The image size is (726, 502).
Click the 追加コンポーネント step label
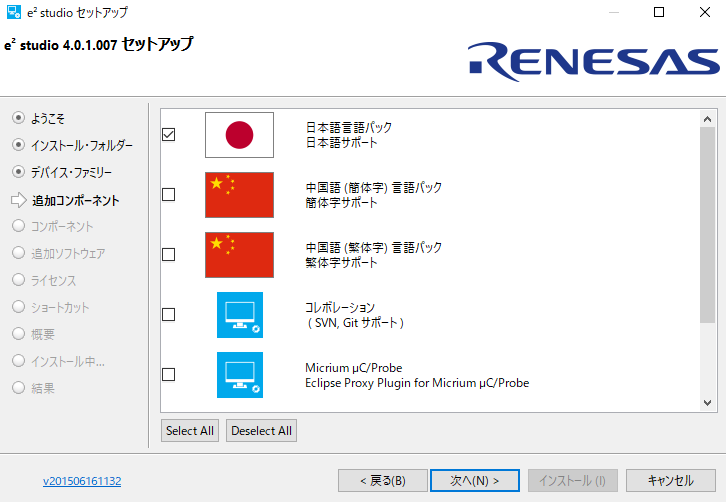[x=75, y=201]
